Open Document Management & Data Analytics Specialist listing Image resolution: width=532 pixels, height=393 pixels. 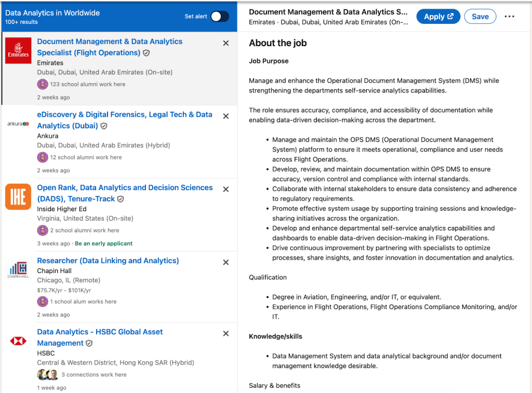tap(110, 42)
